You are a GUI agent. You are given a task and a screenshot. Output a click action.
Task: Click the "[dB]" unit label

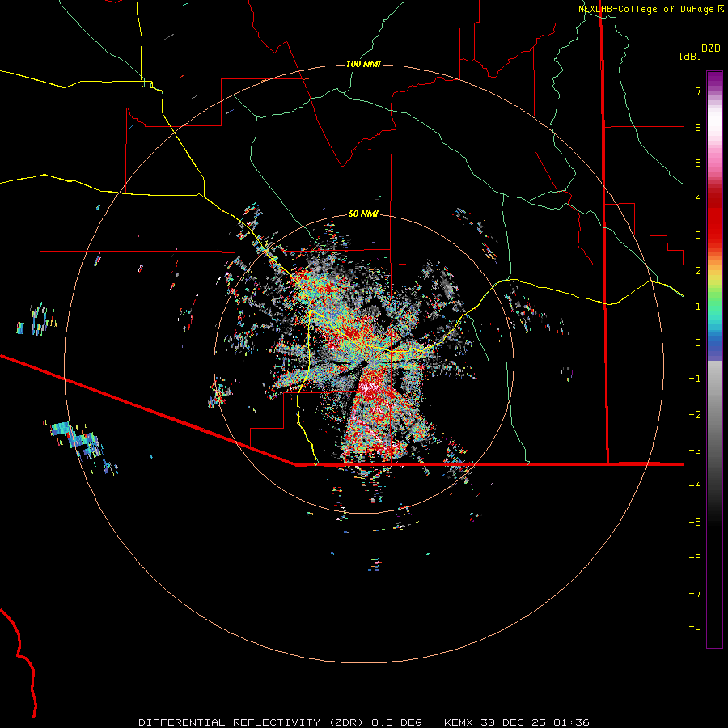point(690,56)
